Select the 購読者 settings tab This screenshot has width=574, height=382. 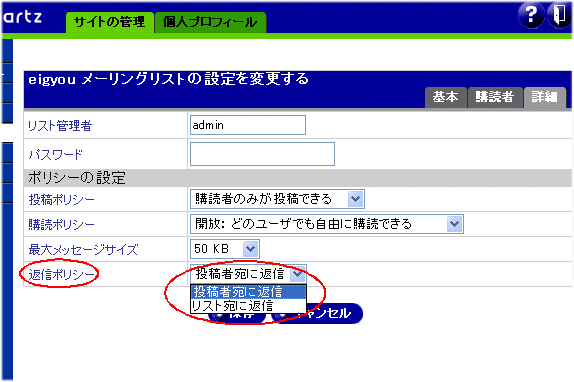(x=495, y=97)
